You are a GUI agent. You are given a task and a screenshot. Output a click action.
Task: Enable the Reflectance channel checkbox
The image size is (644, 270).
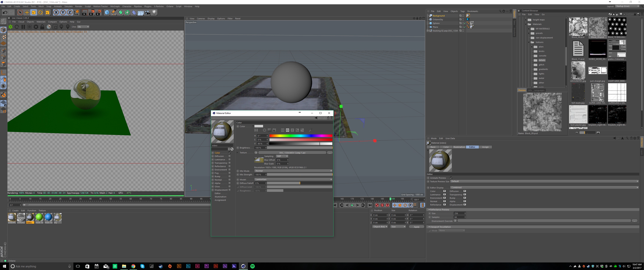click(x=230, y=166)
